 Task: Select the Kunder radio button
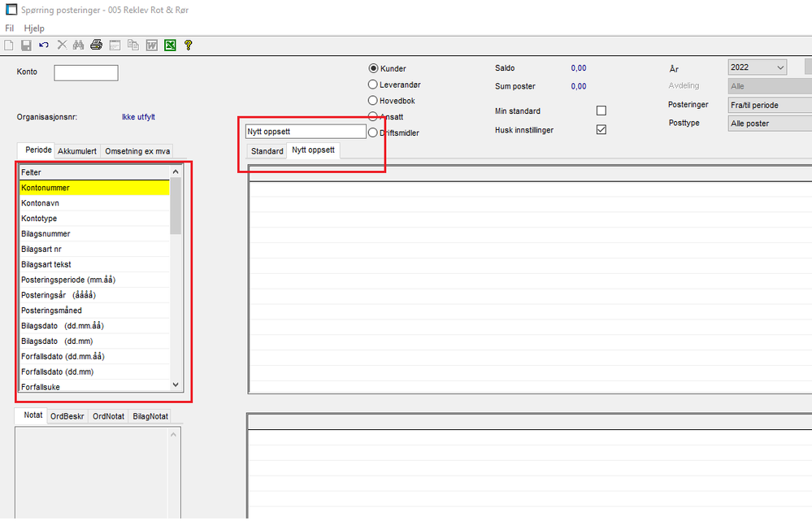pyautogui.click(x=373, y=68)
